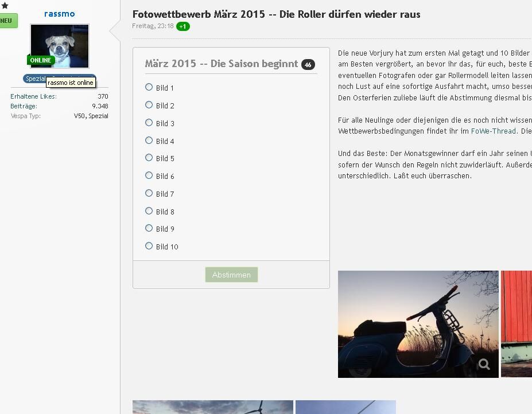Mark the Bild 7 radio button
This screenshot has height=414, width=532.
pyautogui.click(x=149, y=193)
